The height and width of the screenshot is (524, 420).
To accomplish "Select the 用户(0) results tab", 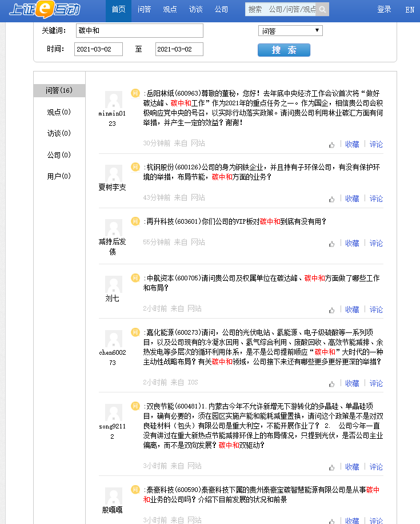I will tap(59, 176).
